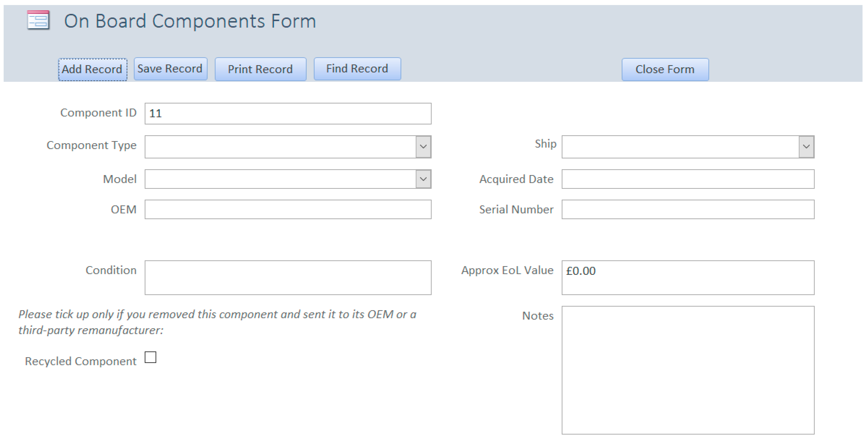
Task: Open the Model dropdown arrow
Action: point(423,179)
